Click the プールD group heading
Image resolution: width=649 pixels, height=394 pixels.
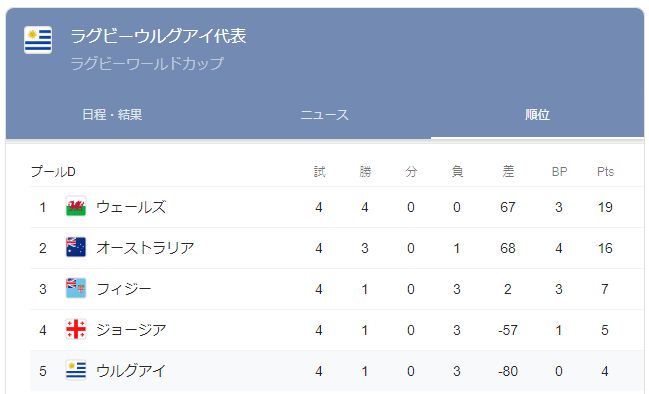tap(53, 171)
